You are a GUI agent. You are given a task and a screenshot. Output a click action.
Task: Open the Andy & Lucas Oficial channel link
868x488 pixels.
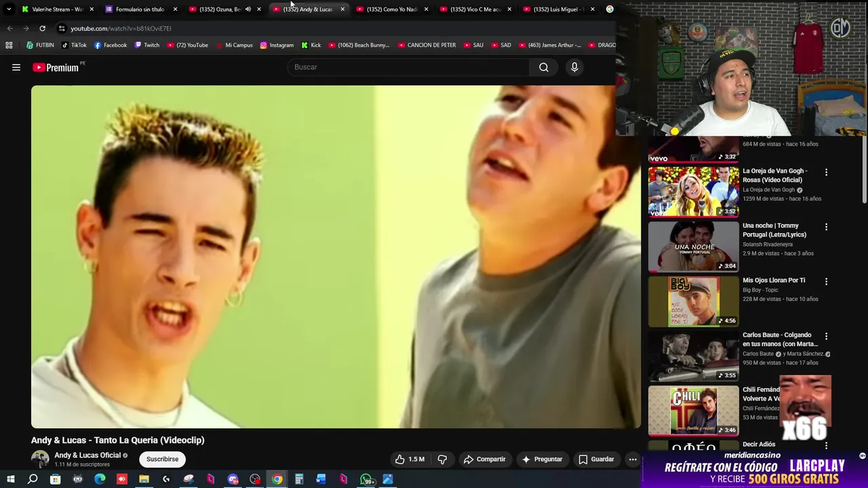pyautogui.click(x=87, y=455)
